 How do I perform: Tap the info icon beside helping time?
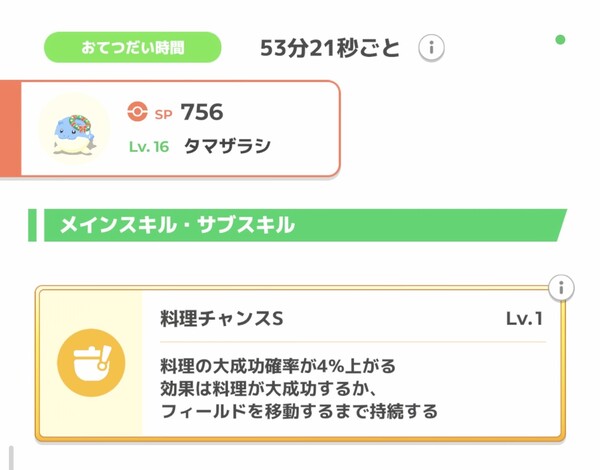point(431,47)
